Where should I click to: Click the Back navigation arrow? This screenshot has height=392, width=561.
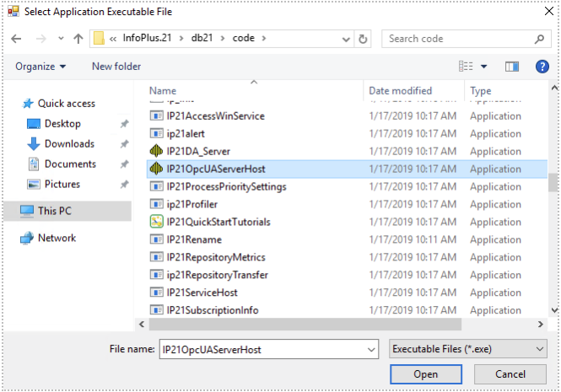coord(16,38)
